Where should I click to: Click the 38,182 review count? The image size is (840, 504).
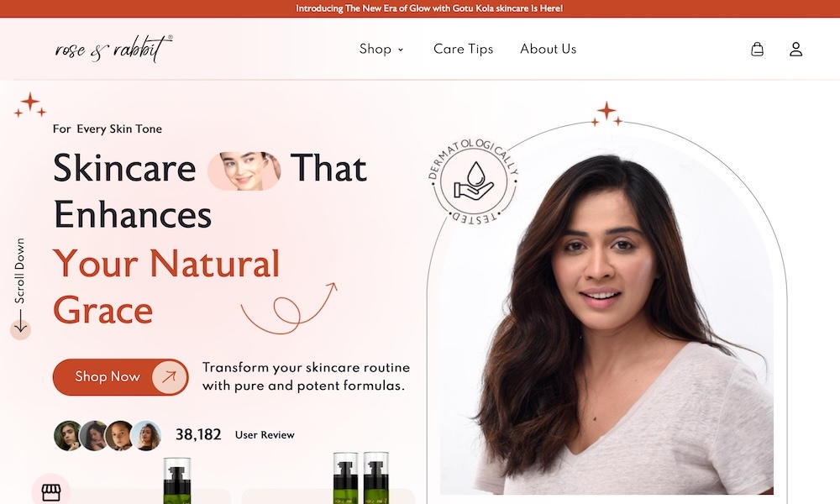tap(198, 434)
